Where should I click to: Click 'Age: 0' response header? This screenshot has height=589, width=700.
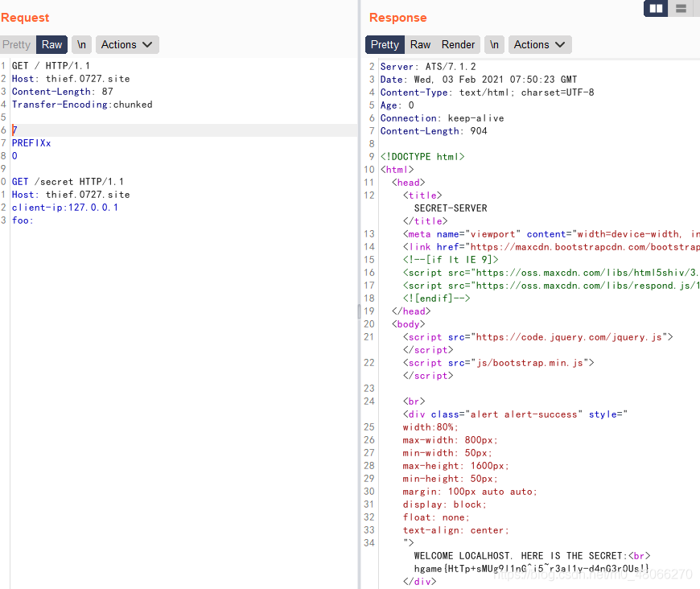coord(397,105)
